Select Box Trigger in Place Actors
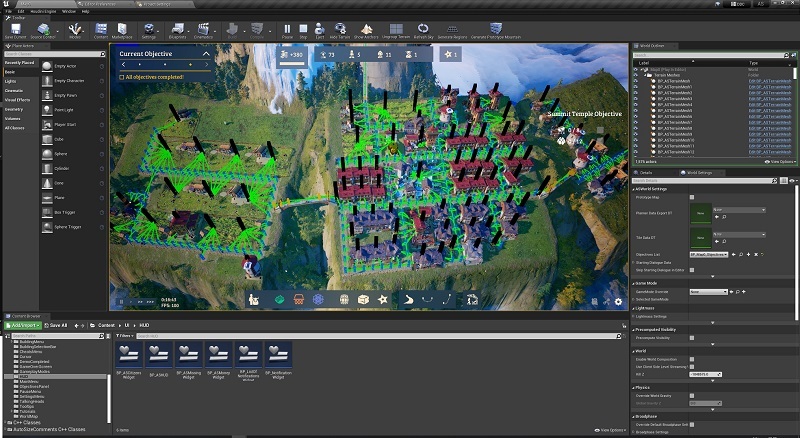800x438 pixels. tap(73, 212)
